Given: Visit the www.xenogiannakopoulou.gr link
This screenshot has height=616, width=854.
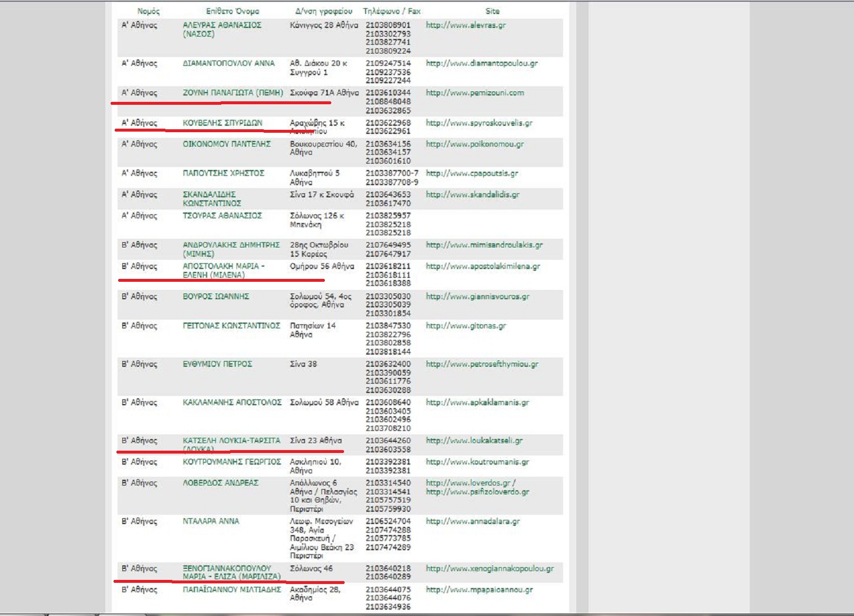Looking at the screenshot, I should pyautogui.click(x=490, y=569).
